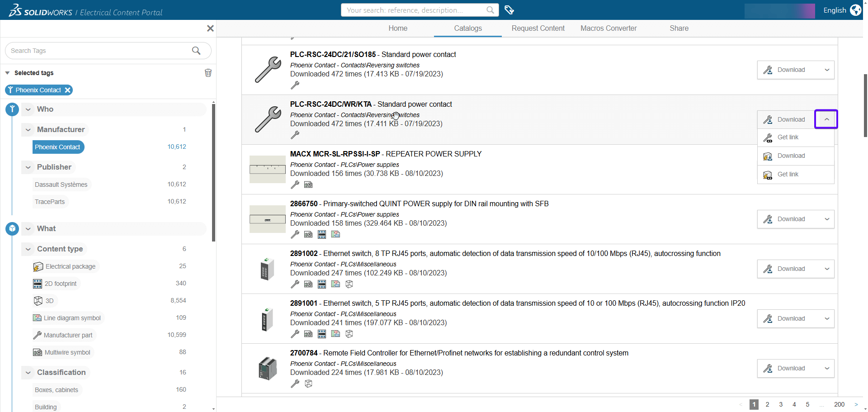Toggle the TraceParts publisher filter
The height and width of the screenshot is (412, 868).
pos(50,202)
